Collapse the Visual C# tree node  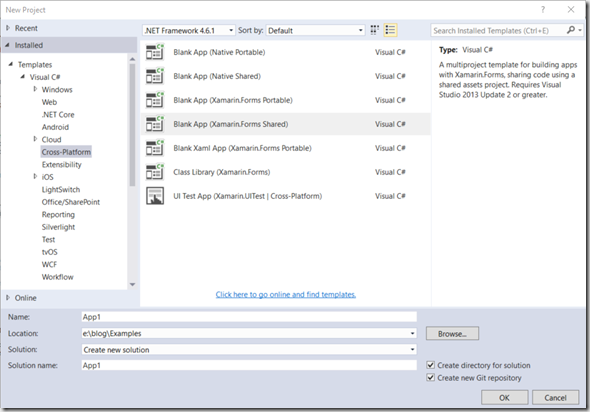[23, 77]
